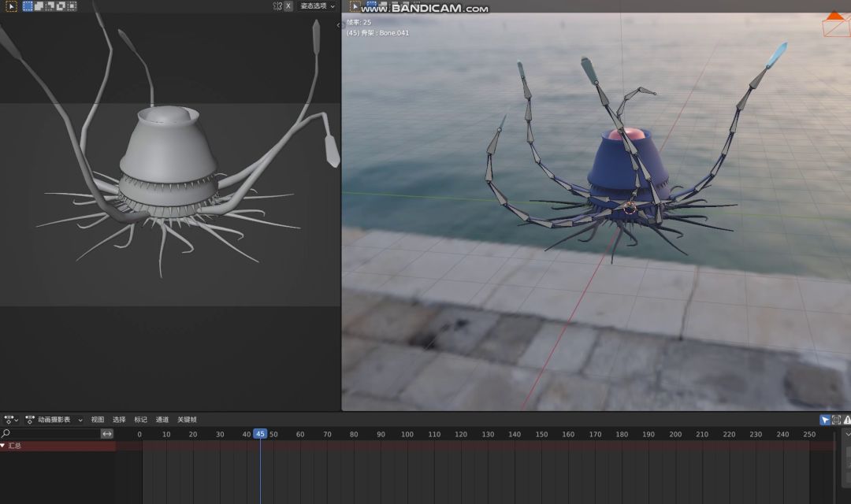Click the select tool icon in left viewport header

[11, 6]
